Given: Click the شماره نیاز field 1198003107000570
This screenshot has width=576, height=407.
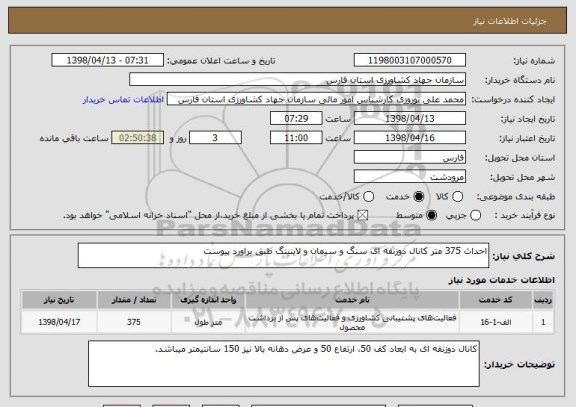Looking at the screenshot, I should [410, 60].
